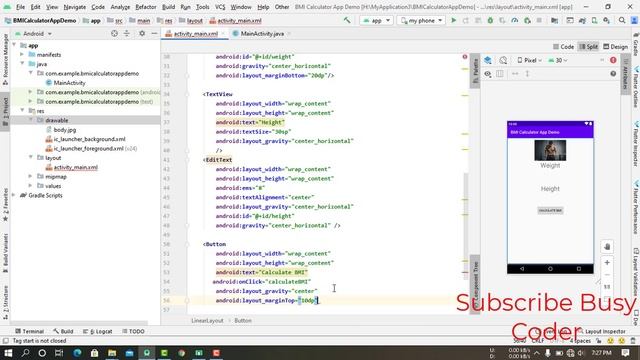This screenshot has width=640, height=360.
Task: Hide the Project panel with minus icon
Action: (154, 33)
